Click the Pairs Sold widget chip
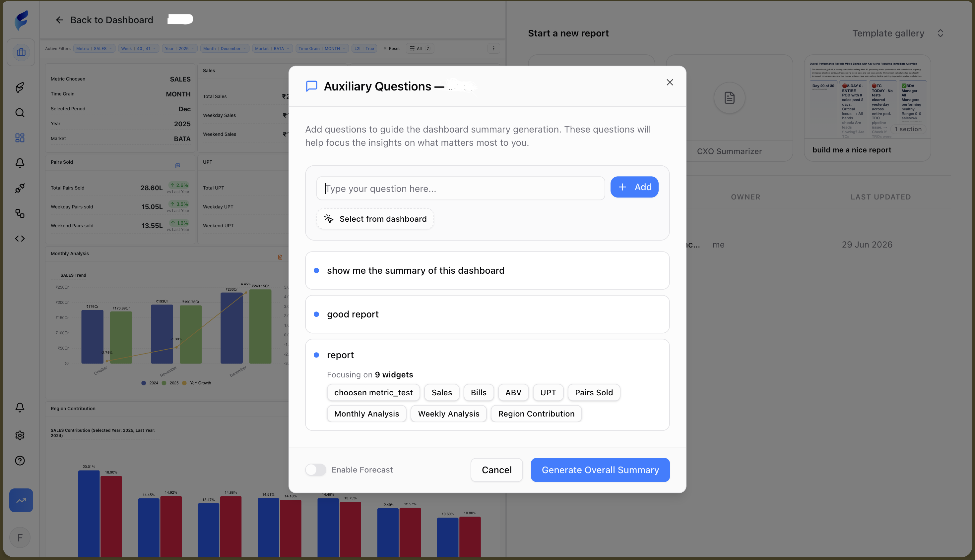This screenshot has height=560, width=975. [x=594, y=392]
